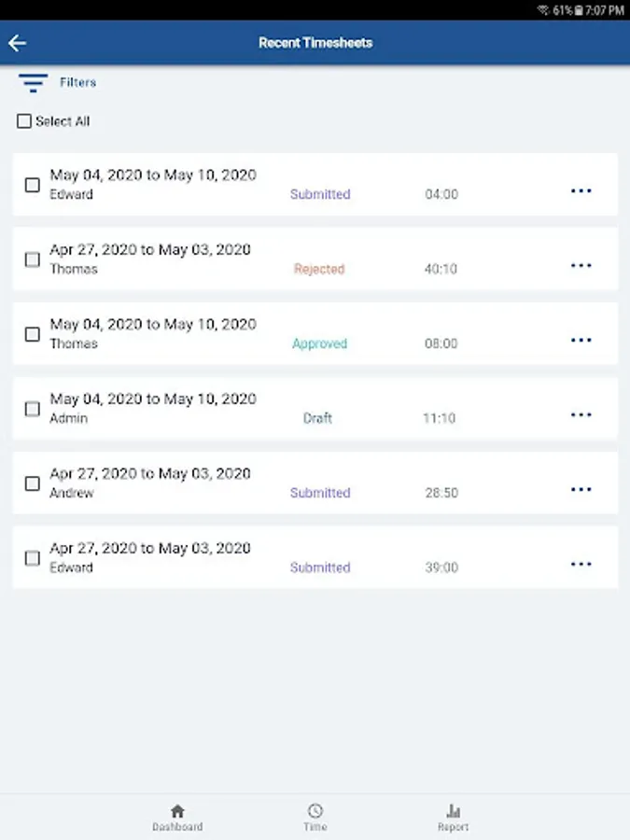
Task: Select Edward's May 04 timesheet checkbox
Action: 32,185
